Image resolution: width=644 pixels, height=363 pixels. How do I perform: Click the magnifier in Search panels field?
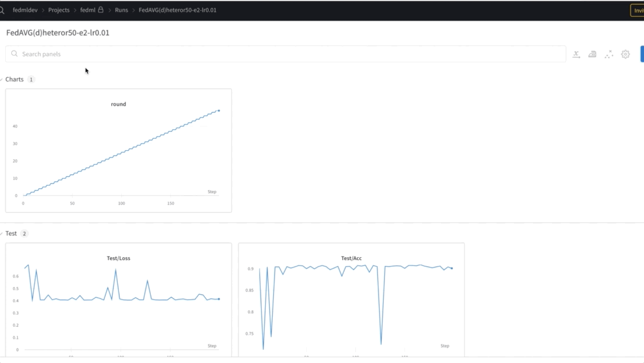point(14,54)
